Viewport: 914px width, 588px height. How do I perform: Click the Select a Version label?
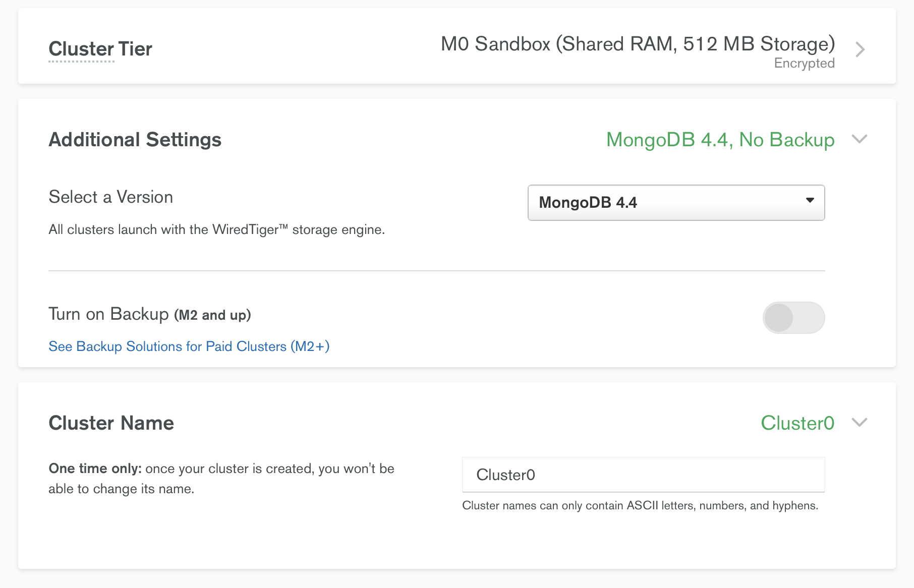coord(110,197)
